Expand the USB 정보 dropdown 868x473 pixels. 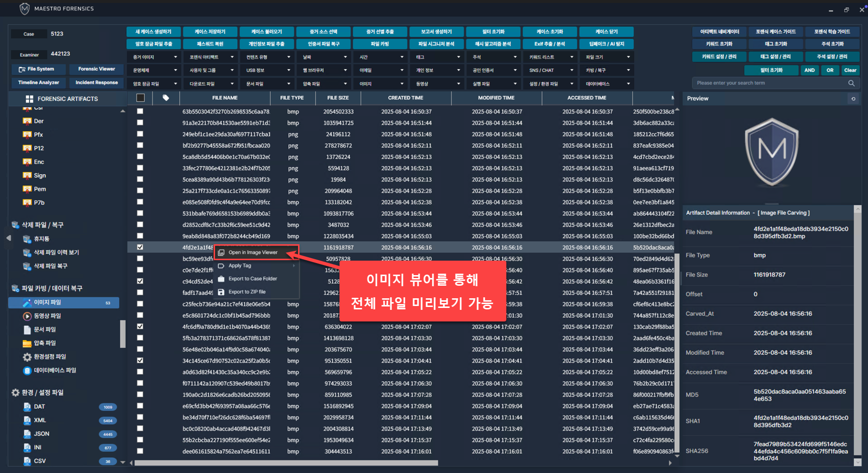click(x=267, y=70)
